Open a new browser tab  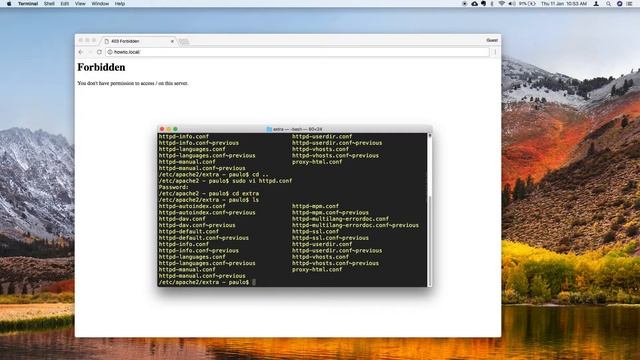[184, 41]
